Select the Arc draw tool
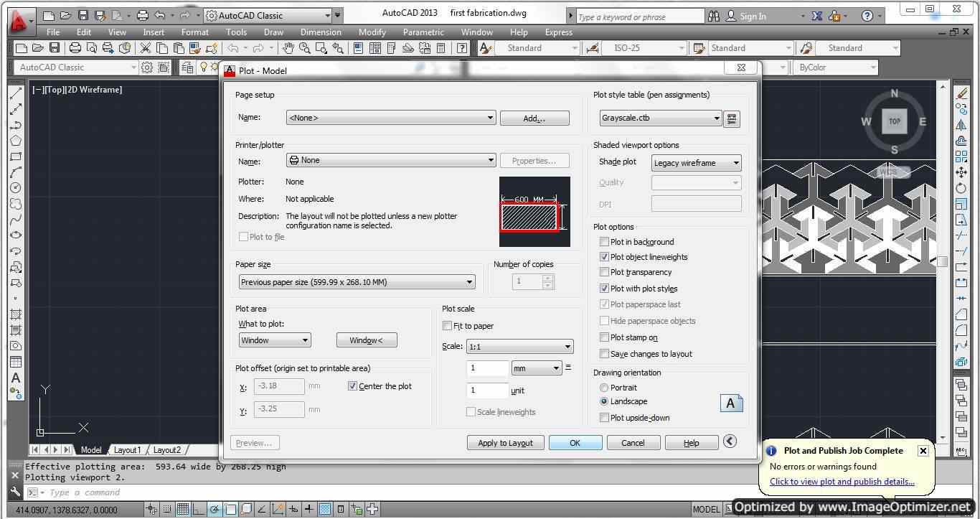The image size is (980, 519). 16,172
